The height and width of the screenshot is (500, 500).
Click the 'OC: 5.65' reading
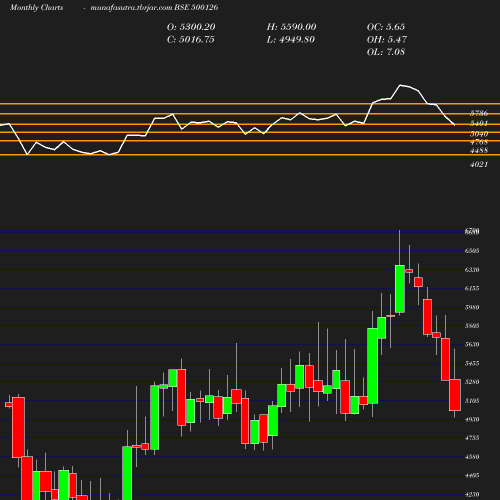386,27
